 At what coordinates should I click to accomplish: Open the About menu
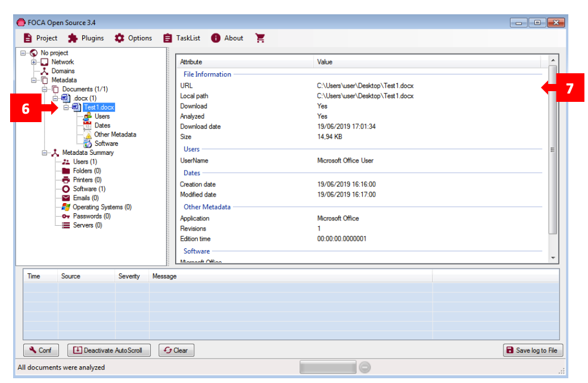pos(227,38)
